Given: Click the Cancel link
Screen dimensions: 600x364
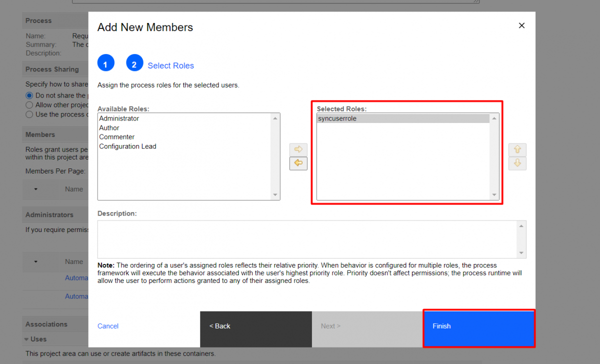Looking at the screenshot, I should (108, 326).
